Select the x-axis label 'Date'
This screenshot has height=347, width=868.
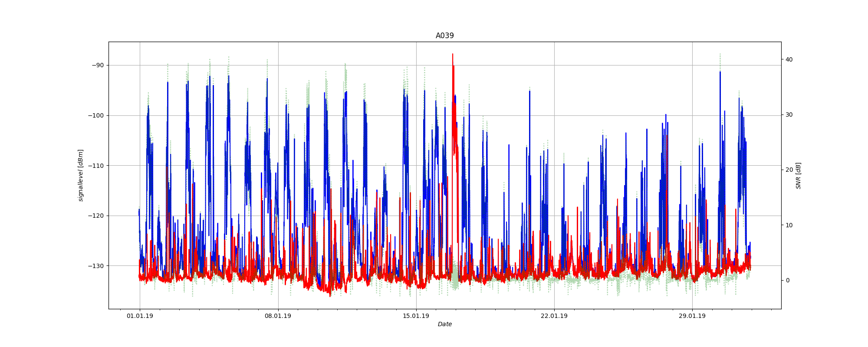[x=444, y=324]
